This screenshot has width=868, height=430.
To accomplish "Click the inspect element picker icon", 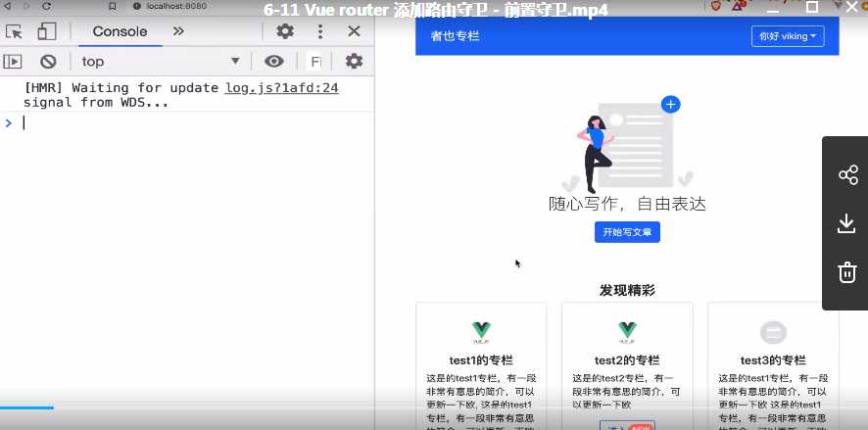I will (15, 31).
